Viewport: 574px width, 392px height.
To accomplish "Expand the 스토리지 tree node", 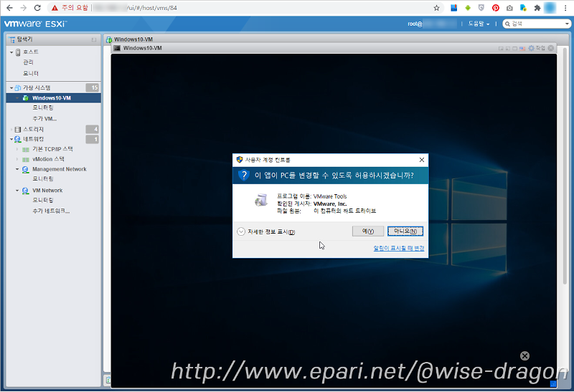I will click(x=11, y=130).
